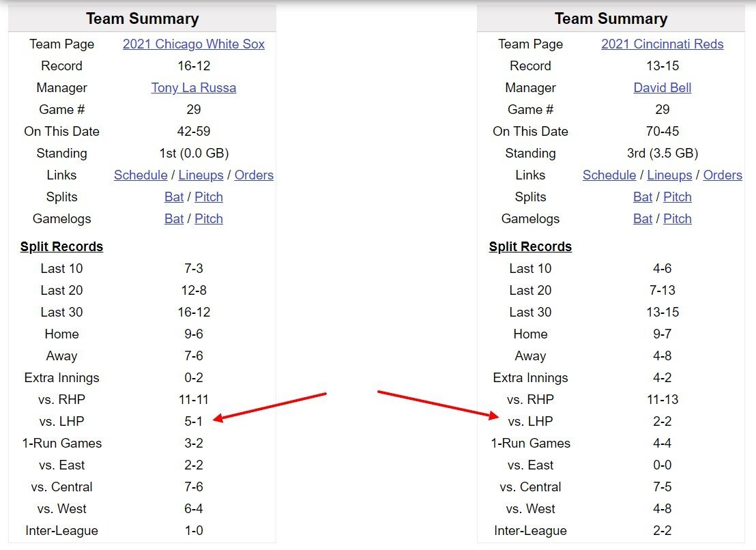Image resolution: width=756 pixels, height=550 pixels.
Task: Open the 2021 Cincinnati Reds team page
Action: [662, 44]
